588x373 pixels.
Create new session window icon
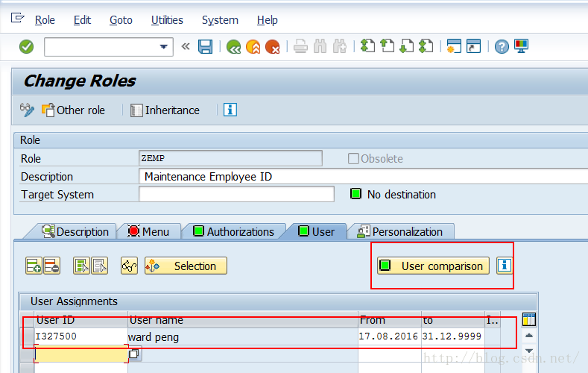pyautogui.click(x=454, y=46)
